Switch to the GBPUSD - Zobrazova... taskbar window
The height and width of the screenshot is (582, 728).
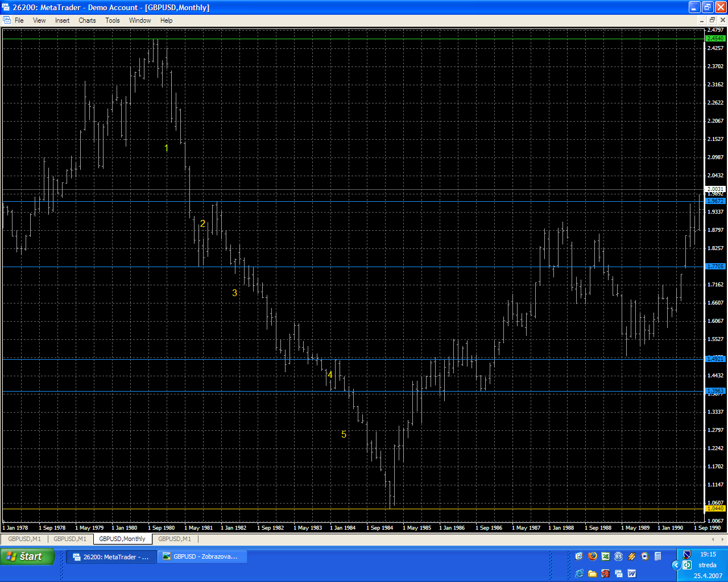(202, 557)
